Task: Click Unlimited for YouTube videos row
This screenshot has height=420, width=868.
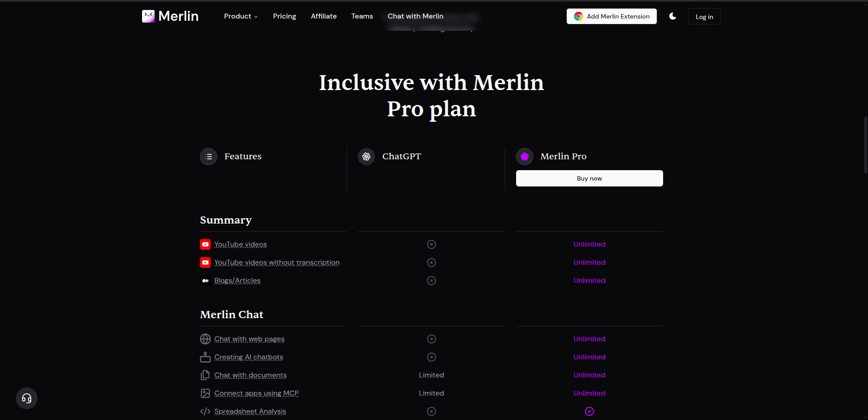Action: pyautogui.click(x=589, y=244)
